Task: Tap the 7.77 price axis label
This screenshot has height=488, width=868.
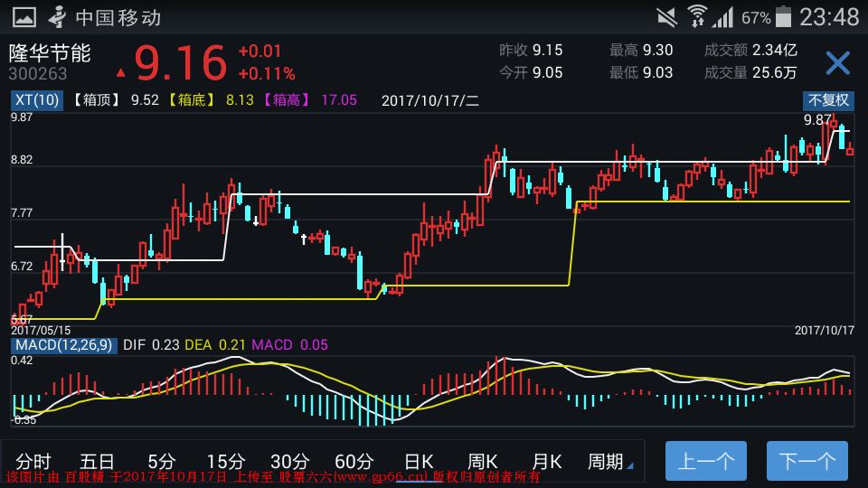Action: (x=22, y=213)
